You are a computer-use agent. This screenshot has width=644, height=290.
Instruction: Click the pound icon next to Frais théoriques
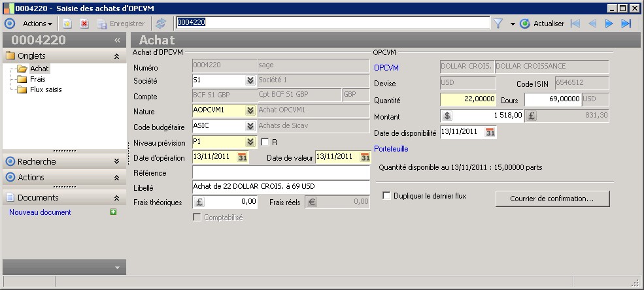coord(199,202)
